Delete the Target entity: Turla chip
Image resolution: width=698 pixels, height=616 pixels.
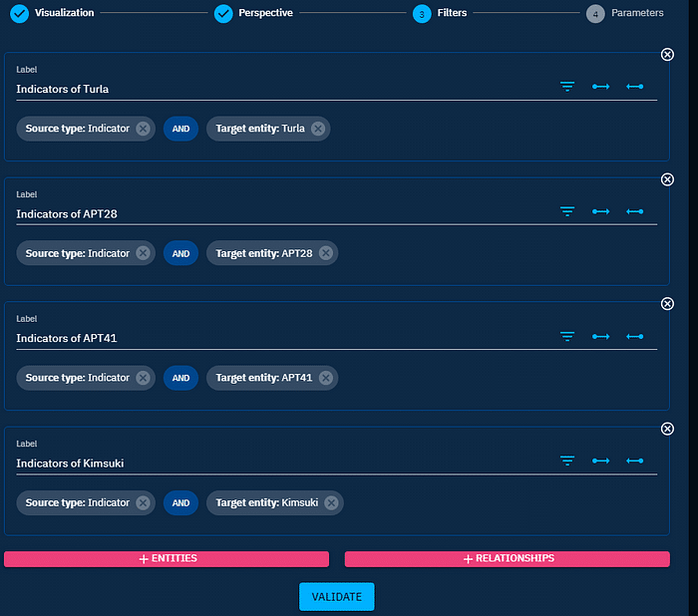[x=317, y=129]
